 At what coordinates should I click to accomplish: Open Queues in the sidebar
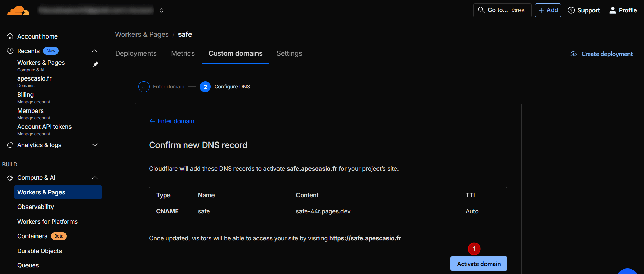[28, 265]
